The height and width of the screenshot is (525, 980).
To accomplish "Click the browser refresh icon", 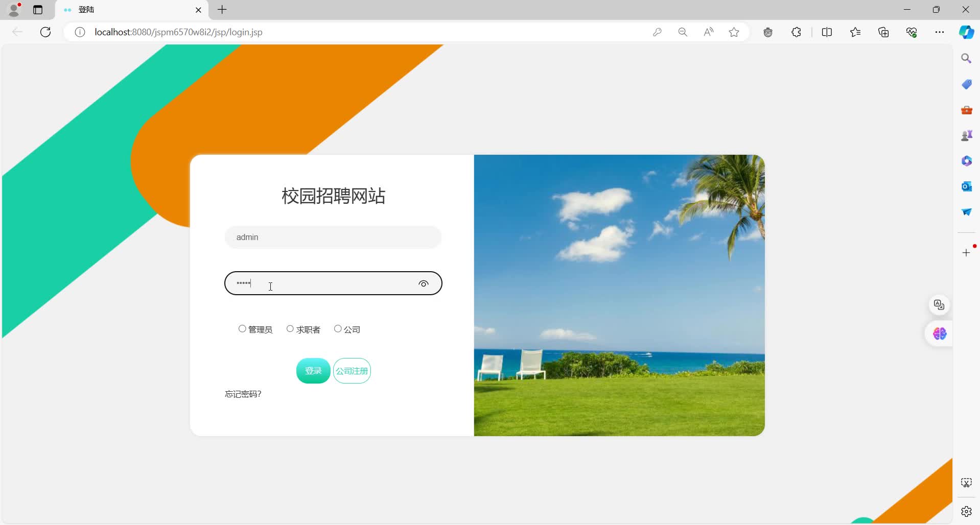I will [x=45, y=32].
